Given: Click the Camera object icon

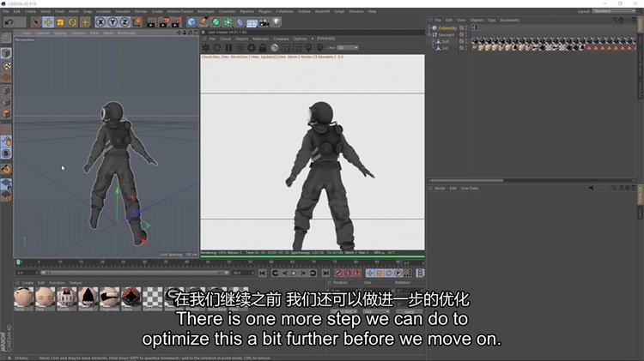Looking at the screenshot, I should pyautogui.click(x=264, y=21).
